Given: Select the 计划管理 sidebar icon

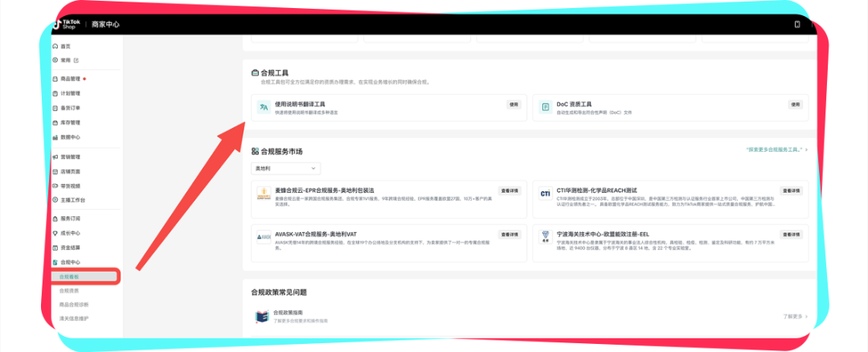Looking at the screenshot, I should [x=55, y=93].
